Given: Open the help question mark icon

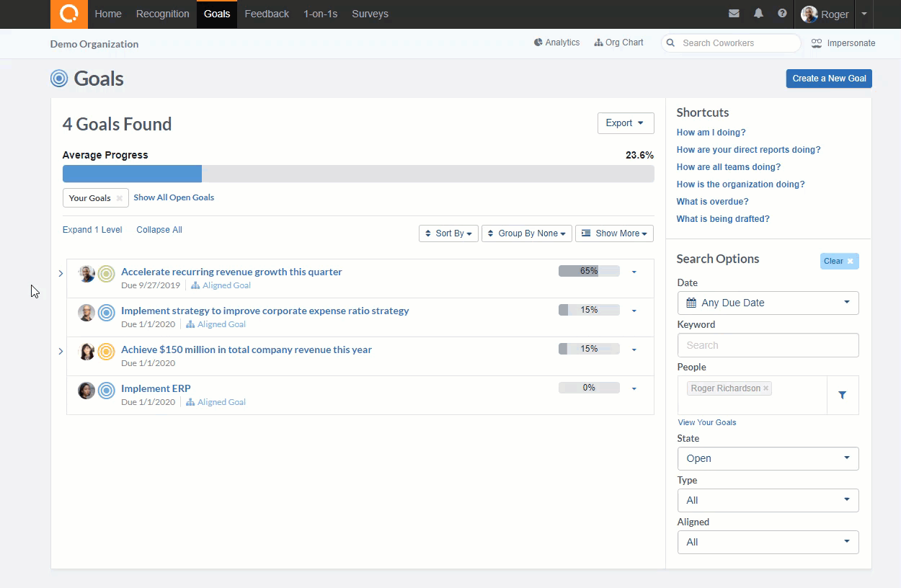Looking at the screenshot, I should coord(782,14).
